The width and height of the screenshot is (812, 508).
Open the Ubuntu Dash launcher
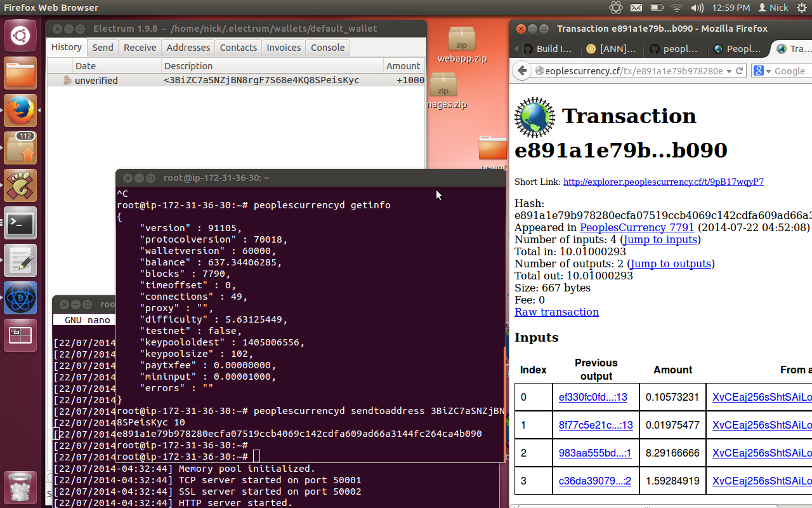(x=20, y=35)
